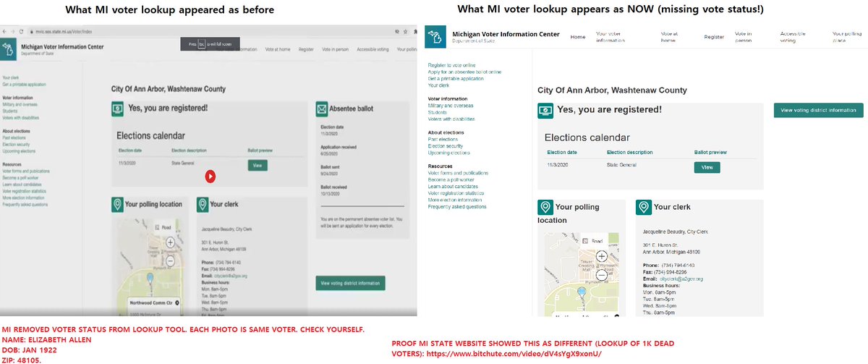
Task: Click the View ballot button in right screenshot
Action: (707, 167)
